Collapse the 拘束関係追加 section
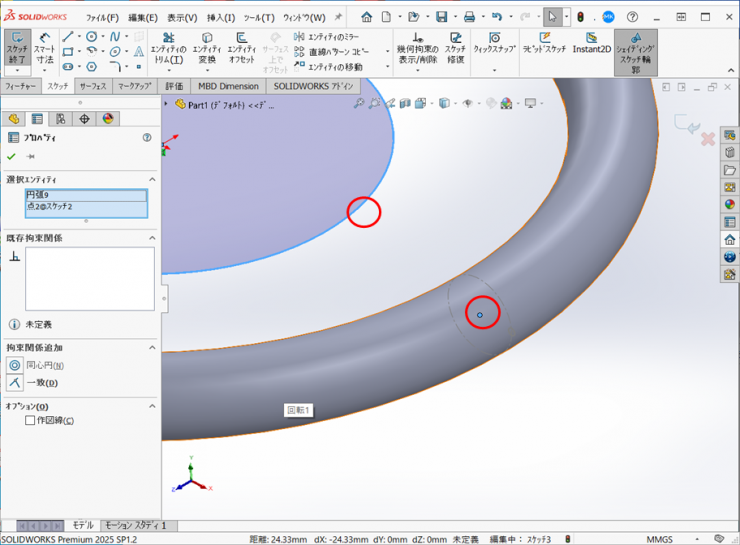740x545 pixels. pyautogui.click(x=152, y=347)
